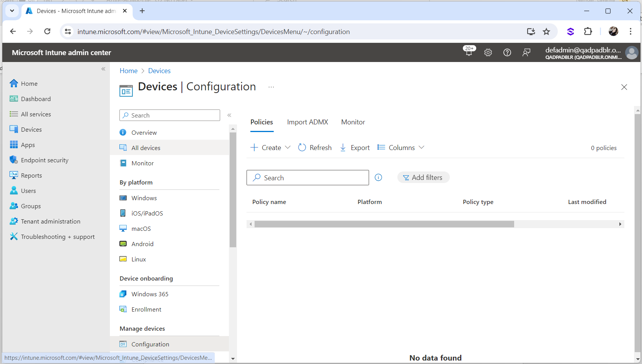Open the notifications bell icon
This screenshot has height=364, width=642.
[469, 52]
